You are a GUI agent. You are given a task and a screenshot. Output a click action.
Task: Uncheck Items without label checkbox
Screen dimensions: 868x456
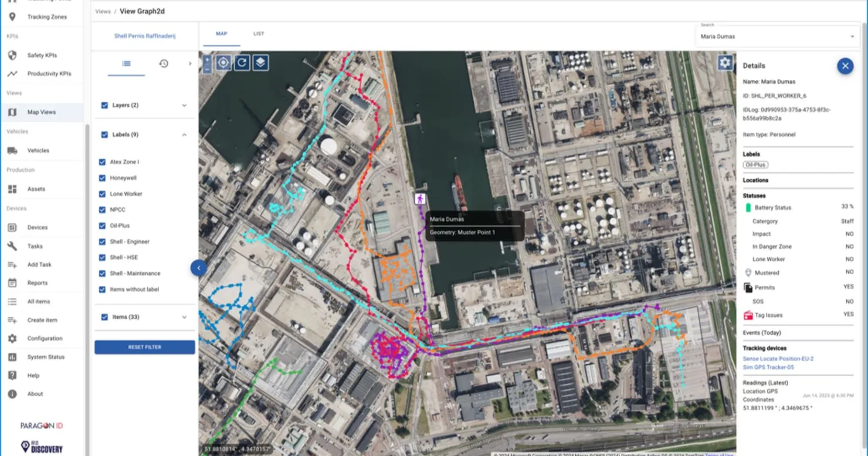coord(103,290)
